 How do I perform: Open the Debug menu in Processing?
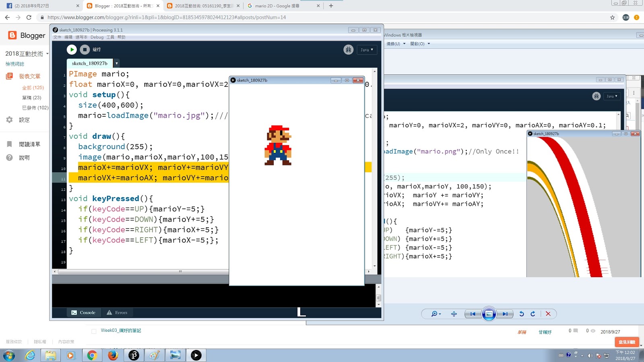click(x=97, y=37)
